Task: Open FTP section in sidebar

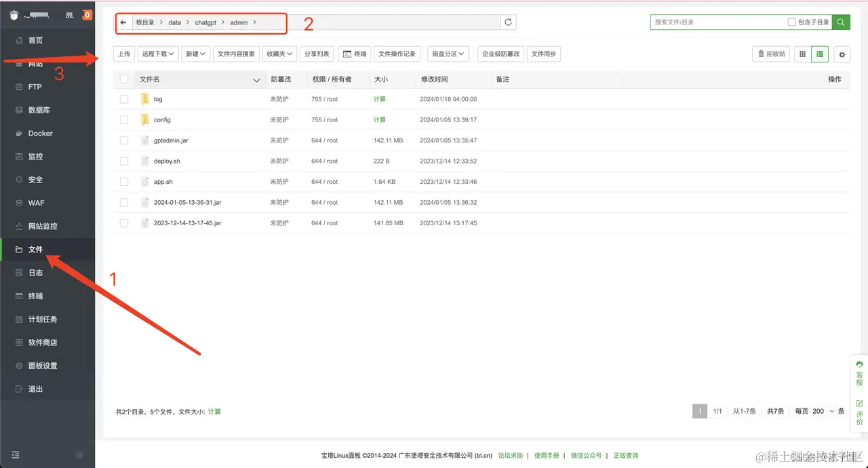Action: 35,87
